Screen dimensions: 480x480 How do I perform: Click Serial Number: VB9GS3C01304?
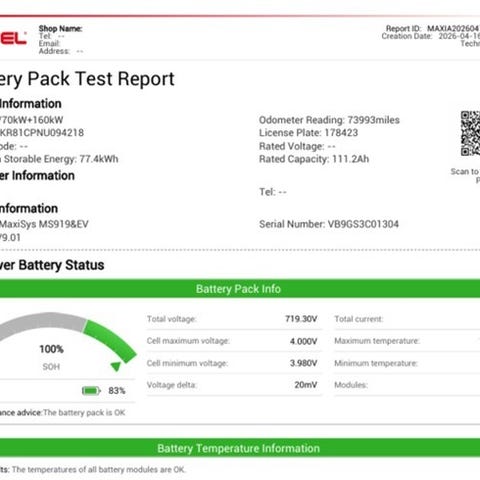[x=329, y=224]
